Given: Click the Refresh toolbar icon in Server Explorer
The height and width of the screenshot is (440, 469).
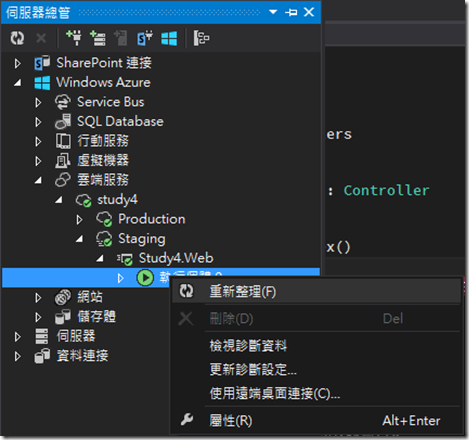Looking at the screenshot, I should [x=17, y=38].
